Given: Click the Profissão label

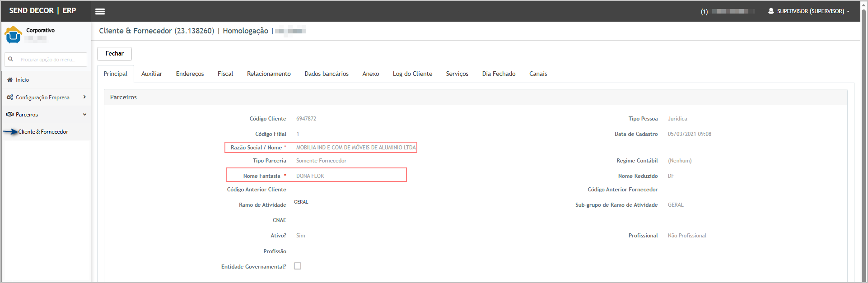Looking at the screenshot, I should click(x=275, y=251).
